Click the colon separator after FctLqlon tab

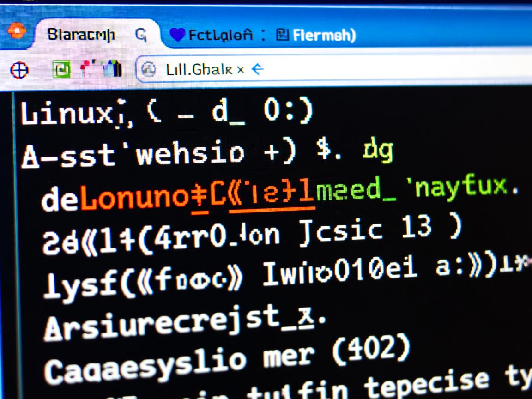pos(262,35)
